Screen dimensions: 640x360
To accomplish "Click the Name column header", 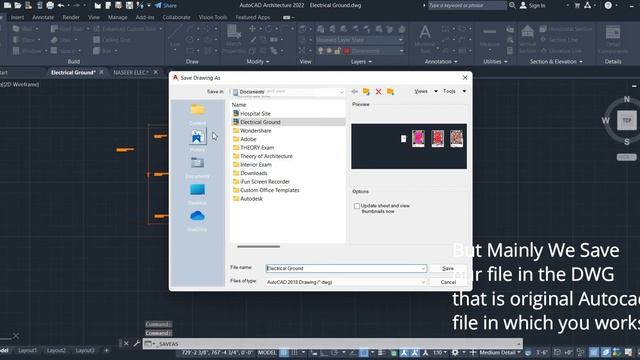I will click(x=239, y=105).
